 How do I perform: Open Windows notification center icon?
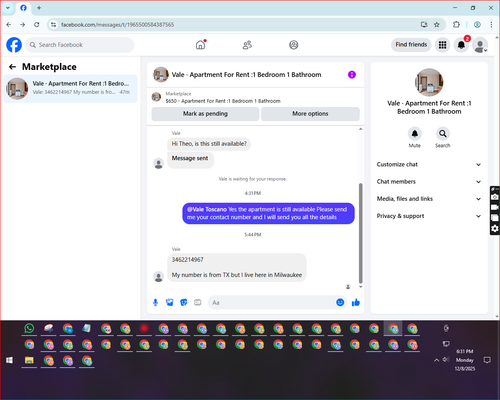[x=487, y=360]
